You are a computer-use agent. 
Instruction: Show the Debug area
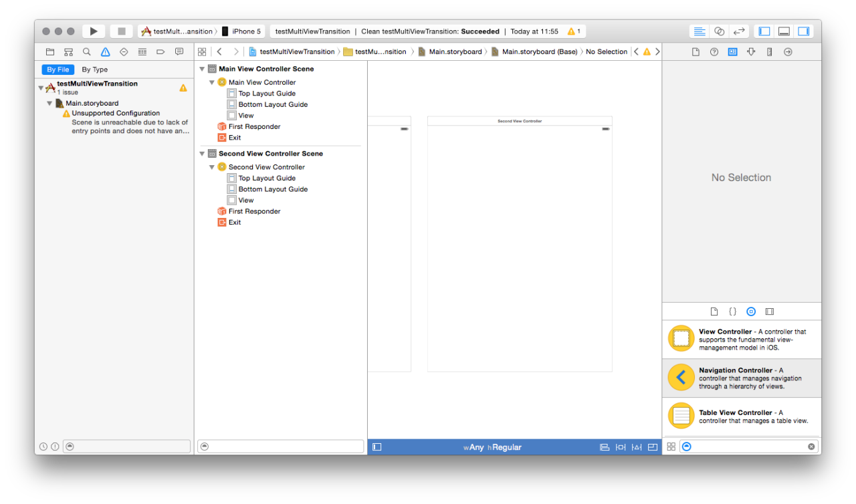pyautogui.click(x=783, y=31)
